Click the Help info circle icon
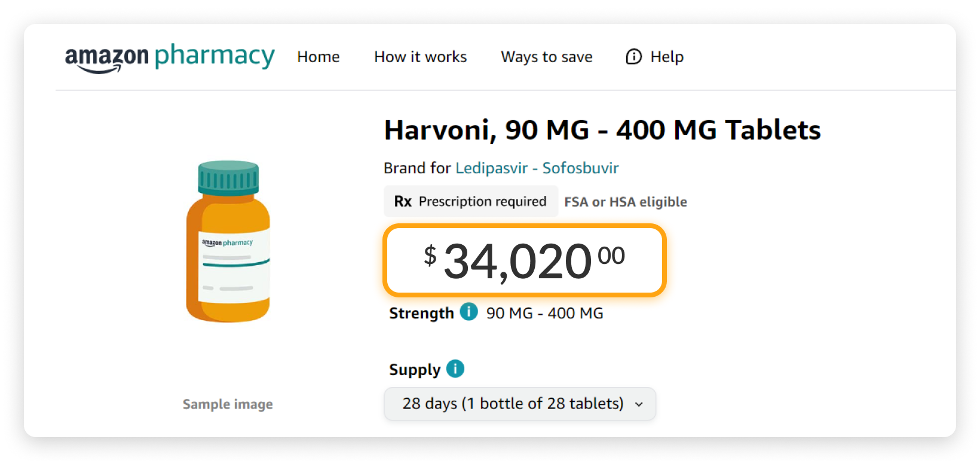 click(x=633, y=57)
